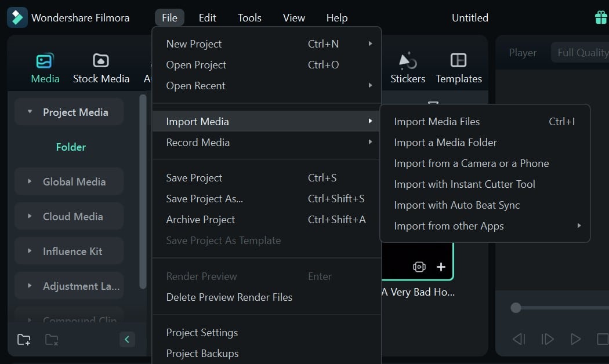609x364 pixels.
Task: Delete folder using the folder-x icon
Action: point(51,340)
